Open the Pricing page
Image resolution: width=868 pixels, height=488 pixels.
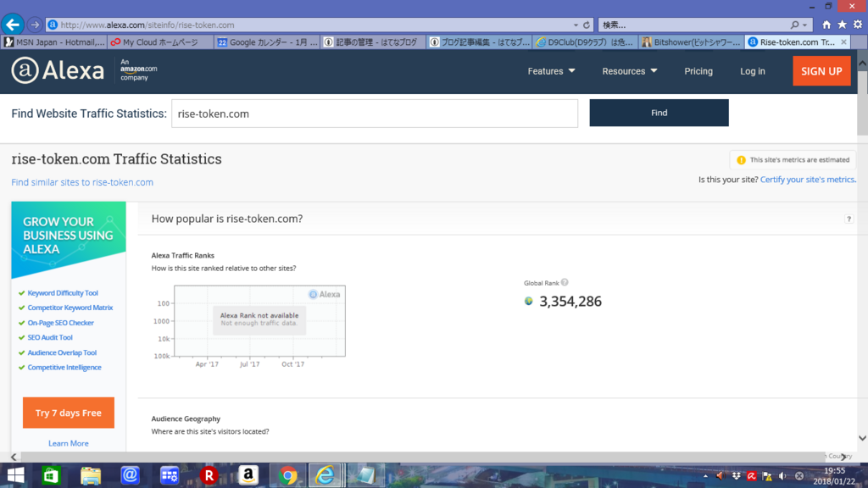point(698,71)
